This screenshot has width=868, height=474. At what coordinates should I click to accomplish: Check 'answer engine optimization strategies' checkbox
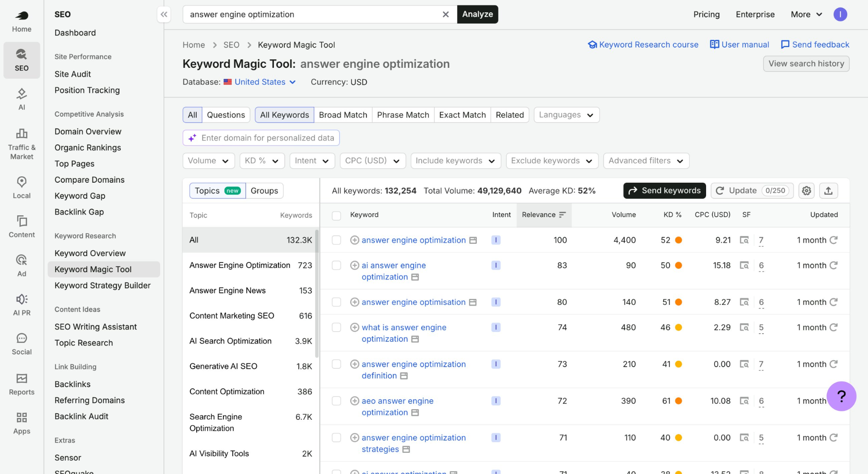[x=337, y=438]
